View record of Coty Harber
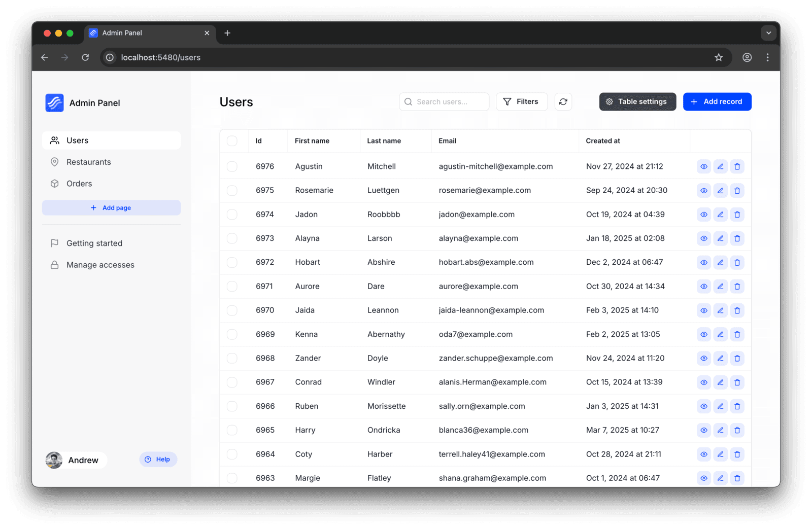Image resolution: width=812 pixels, height=529 pixels. point(703,454)
